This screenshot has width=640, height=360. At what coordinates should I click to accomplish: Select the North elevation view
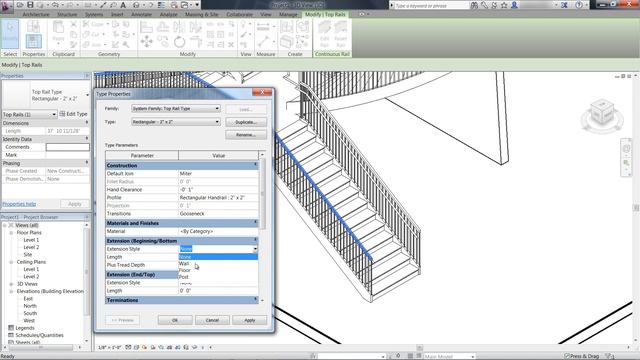pos(30,306)
